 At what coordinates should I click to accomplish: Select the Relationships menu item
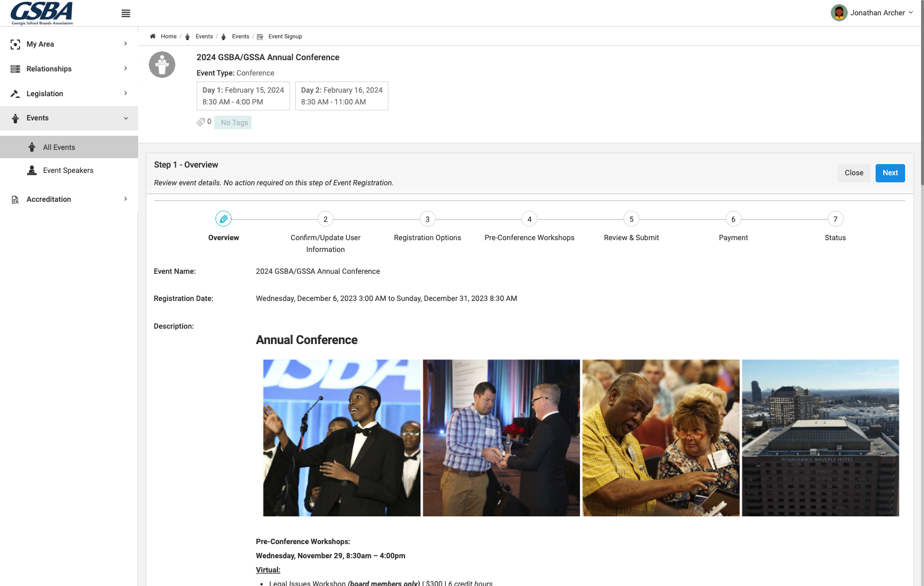click(x=69, y=69)
